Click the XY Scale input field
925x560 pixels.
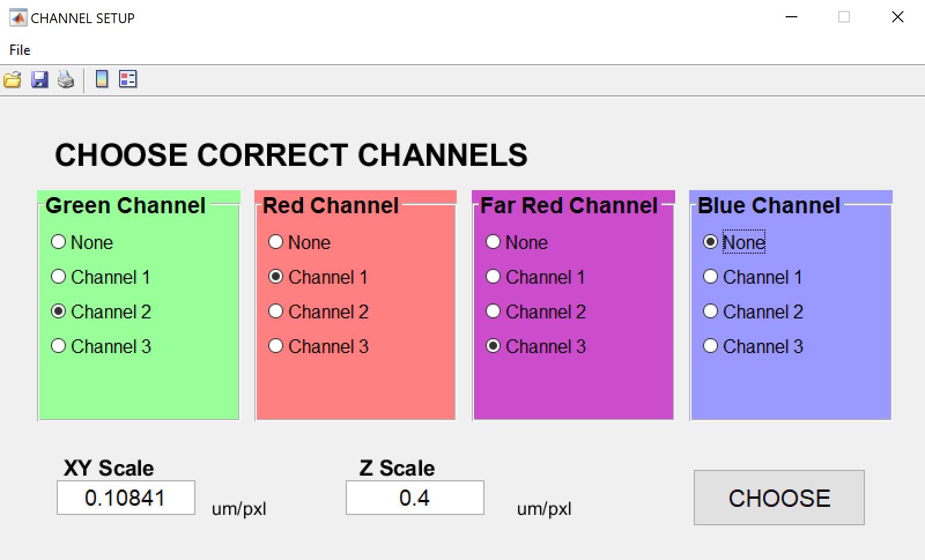pyautogui.click(x=125, y=498)
